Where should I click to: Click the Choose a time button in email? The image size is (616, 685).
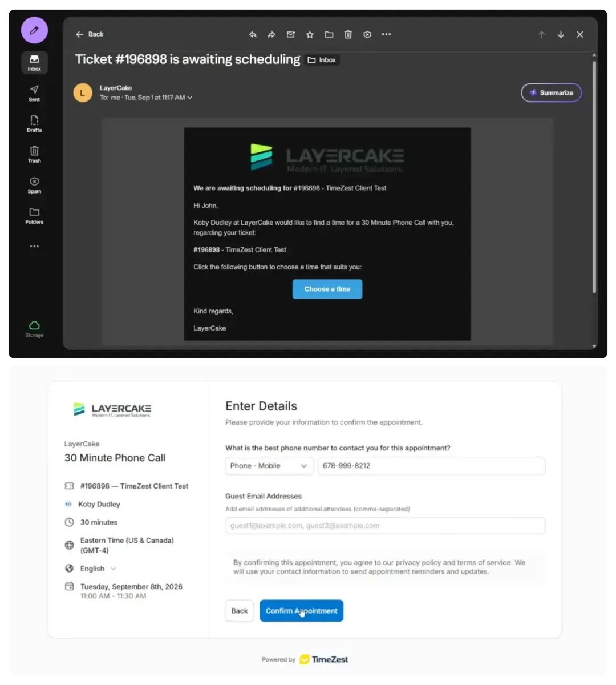[327, 289]
